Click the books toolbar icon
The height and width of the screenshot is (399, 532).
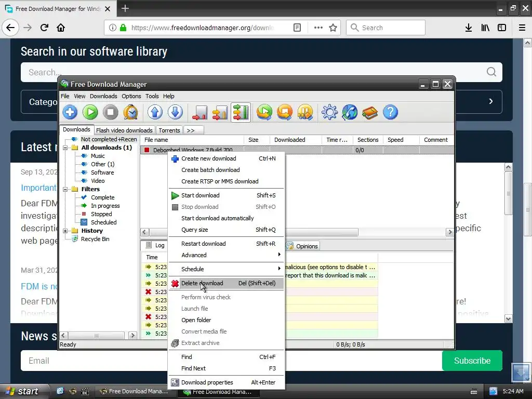coord(370,112)
